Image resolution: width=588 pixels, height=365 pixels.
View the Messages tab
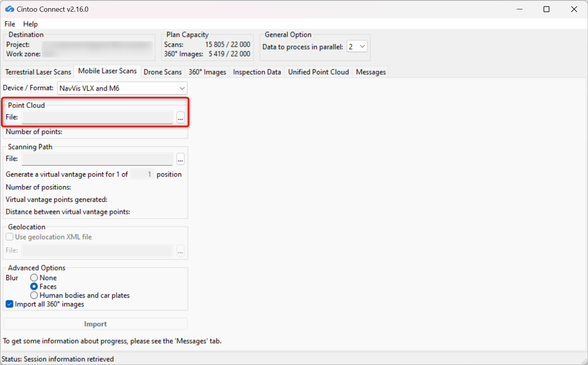pos(371,72)
